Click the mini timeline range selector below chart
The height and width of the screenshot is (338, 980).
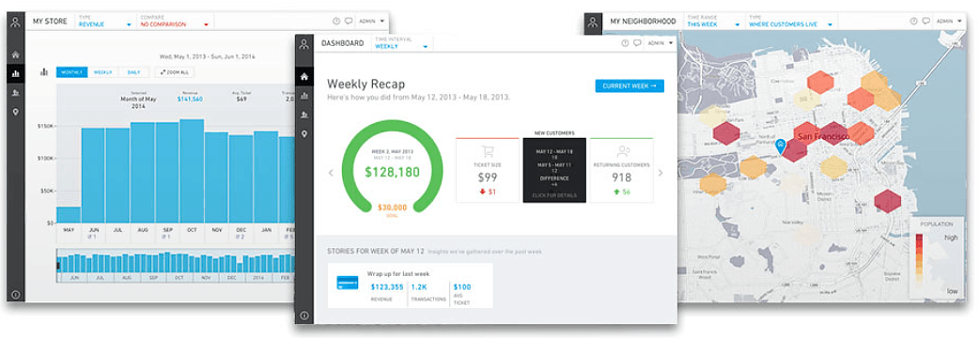(x=175, y=266)
